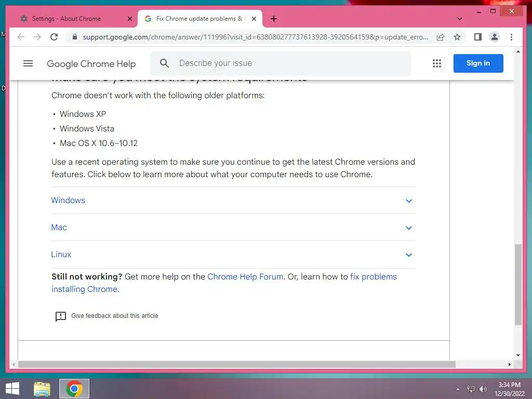Screen dimensions: 532x399
Task: Click the Mac OS X 10.6–10.12 item
Action: pyautogui.click(x=98, y=143)
